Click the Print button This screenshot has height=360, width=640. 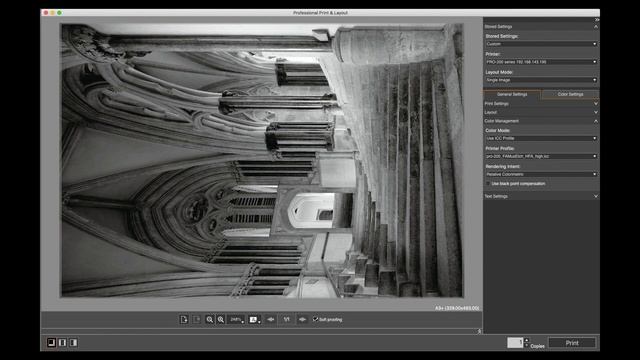coord(572,343)
